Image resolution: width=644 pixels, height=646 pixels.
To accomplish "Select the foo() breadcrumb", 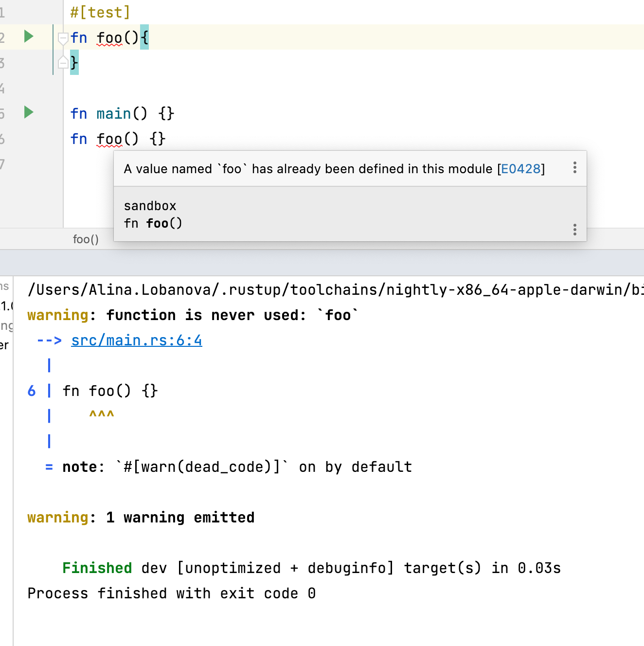I will click(x=86, y=239).
